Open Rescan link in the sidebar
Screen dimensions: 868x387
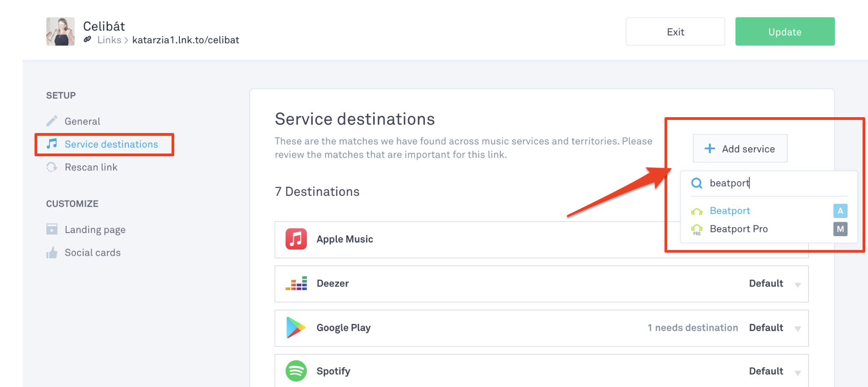tap(91, 167)
